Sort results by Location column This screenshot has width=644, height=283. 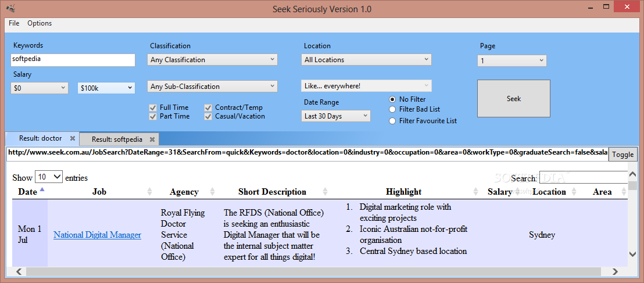click(x=574, y=192)
